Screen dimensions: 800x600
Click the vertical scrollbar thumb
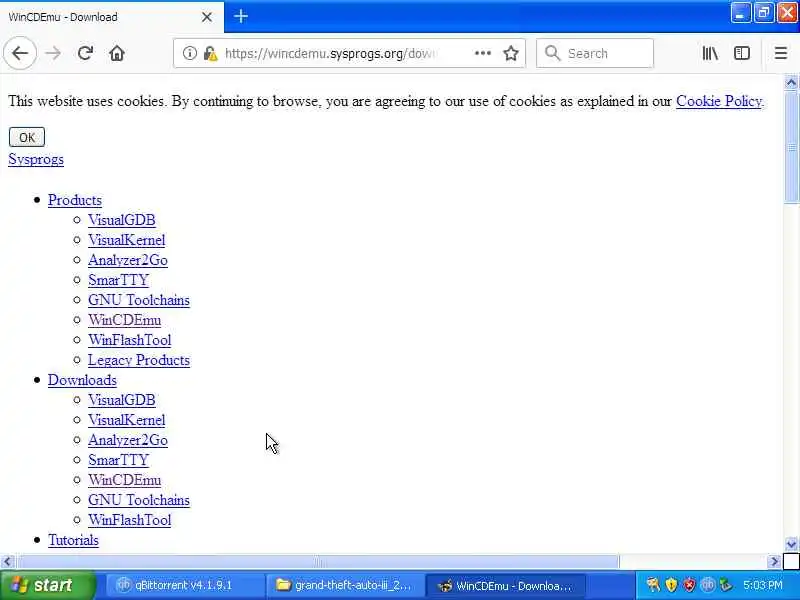click(791, 147)
